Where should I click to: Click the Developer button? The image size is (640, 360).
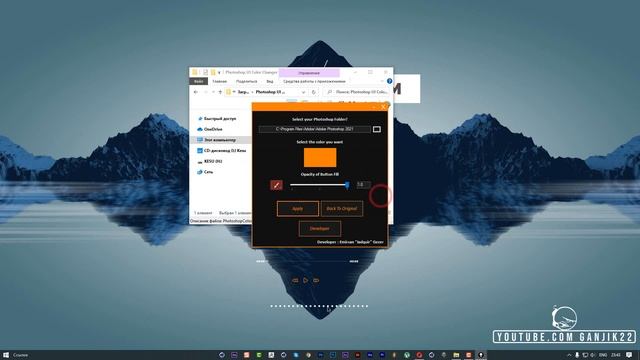[x=320, y=229]
